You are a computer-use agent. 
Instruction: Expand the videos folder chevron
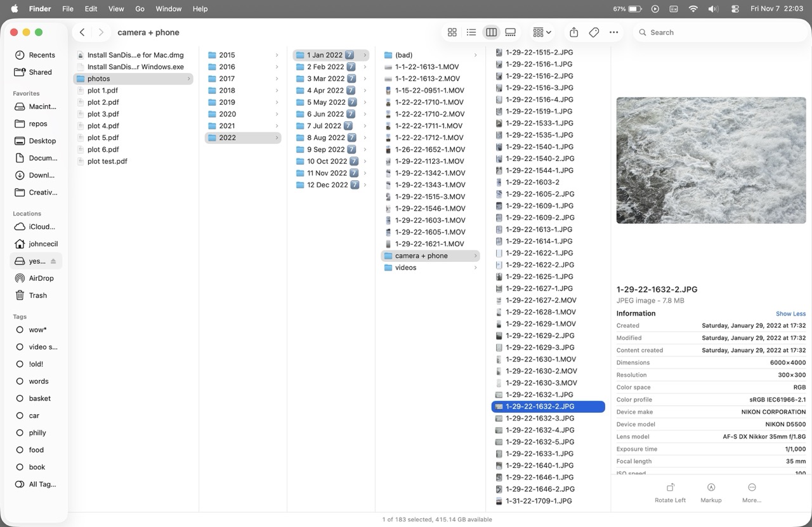click(x=475, y=268)
